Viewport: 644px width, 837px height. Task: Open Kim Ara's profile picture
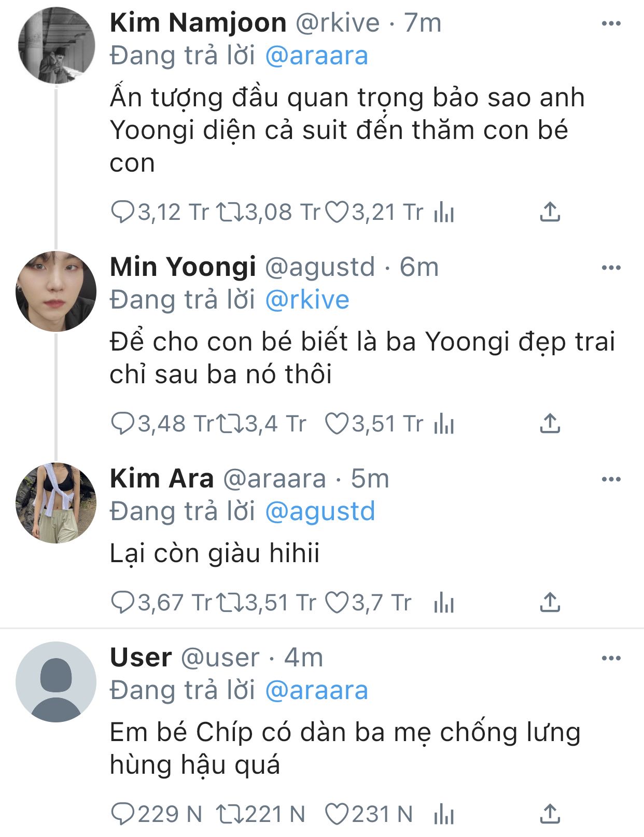[56, 503]
